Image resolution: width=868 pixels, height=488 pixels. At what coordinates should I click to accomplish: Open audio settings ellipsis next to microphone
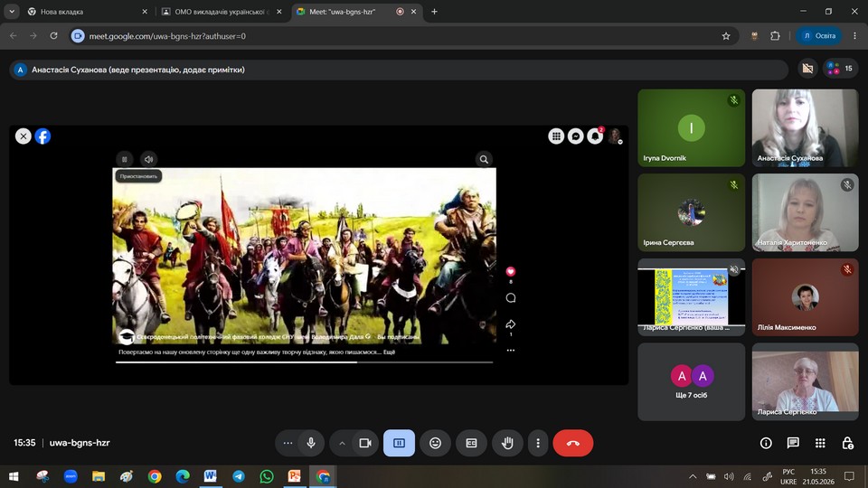[288, 443]
